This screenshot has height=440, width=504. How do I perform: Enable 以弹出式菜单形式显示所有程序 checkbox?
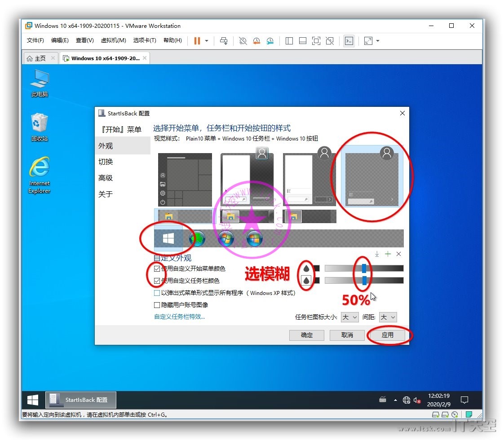pyautogui.click(x=157, y=293)
